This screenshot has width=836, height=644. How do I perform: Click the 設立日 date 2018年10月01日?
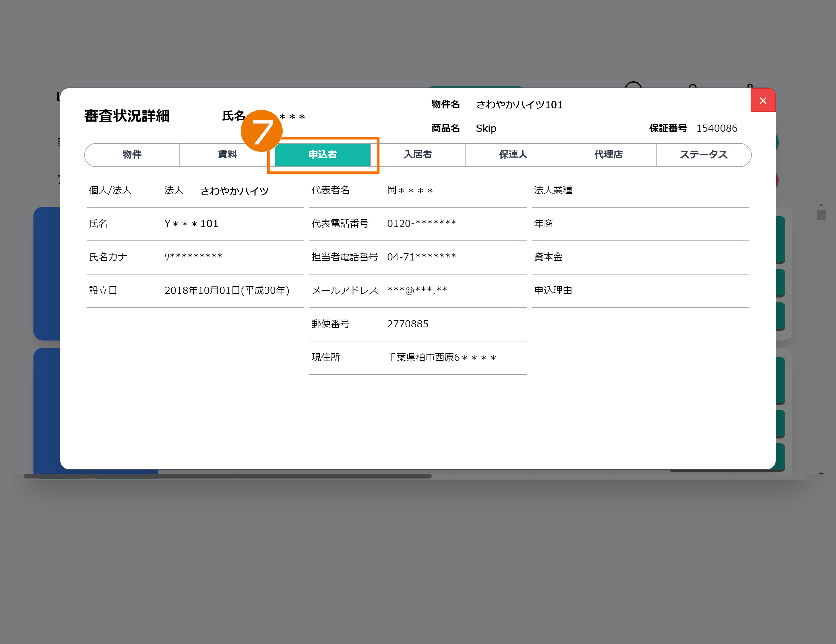[227, 290]
